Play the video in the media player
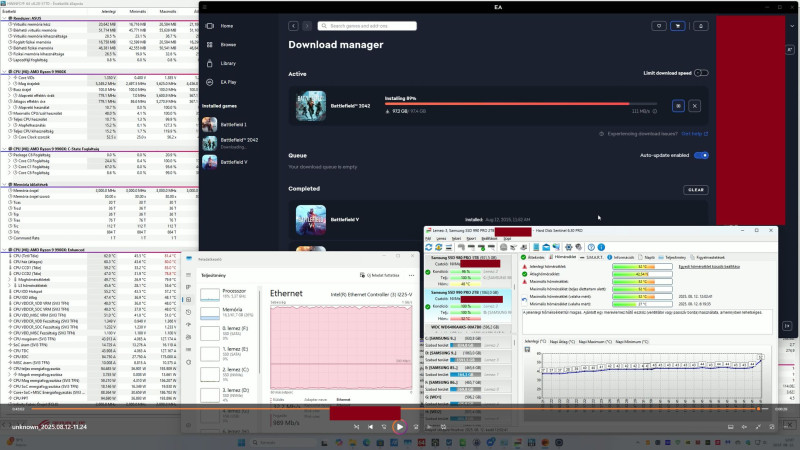Image resolution: width=800 pixels, height=450 pixels. click(x=399, y=427)
